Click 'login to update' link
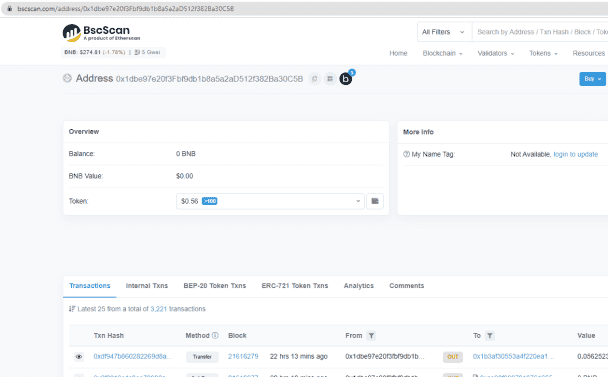The width and height of the screenshot is (608, 377). (x=575, y=154)
